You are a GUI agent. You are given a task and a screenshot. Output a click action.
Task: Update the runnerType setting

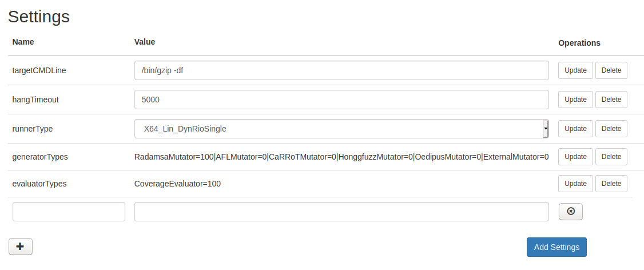[575, 129]
